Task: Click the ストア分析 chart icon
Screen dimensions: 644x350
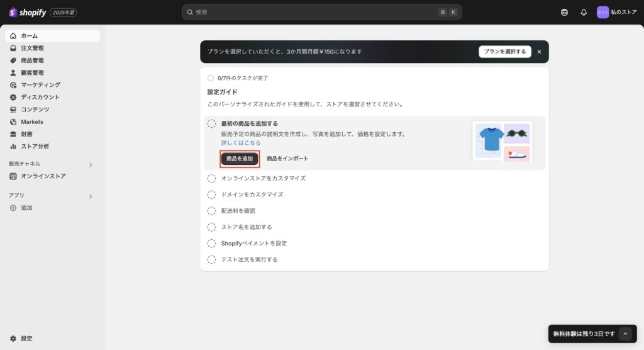Action: (13, 147)
